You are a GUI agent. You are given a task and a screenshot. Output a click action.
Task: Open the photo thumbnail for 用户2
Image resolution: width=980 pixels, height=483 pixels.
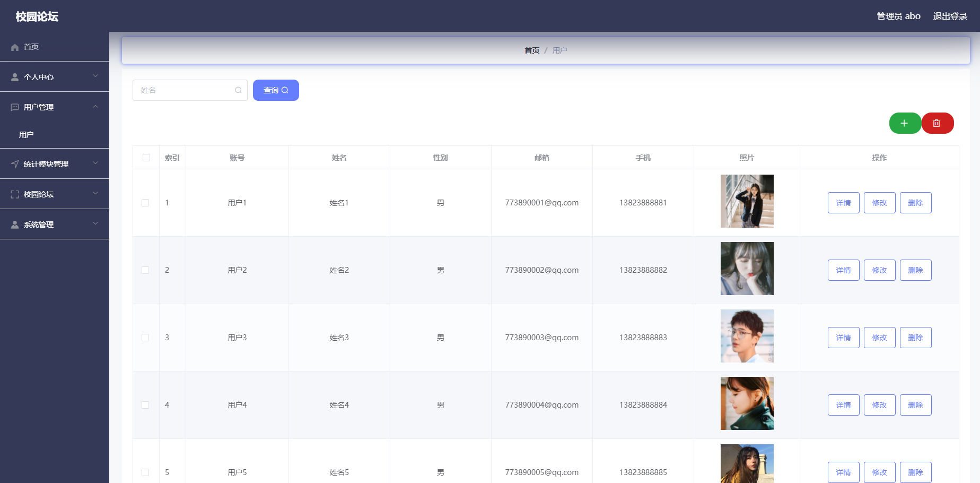click(x=747, y=269)
